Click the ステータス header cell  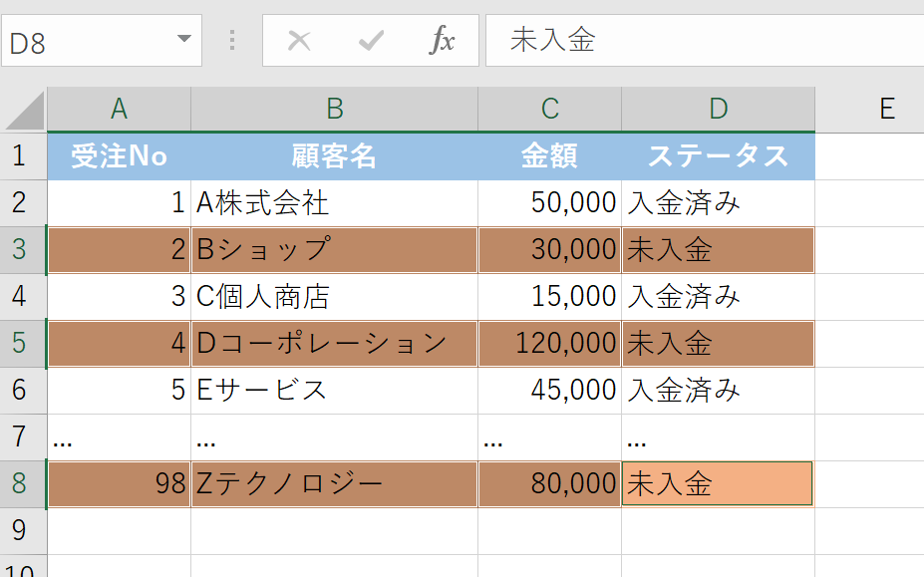coord(718,156)
